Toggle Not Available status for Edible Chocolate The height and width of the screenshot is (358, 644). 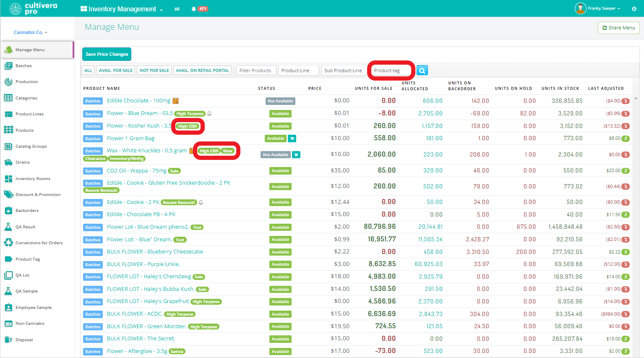tap(280, 101)
